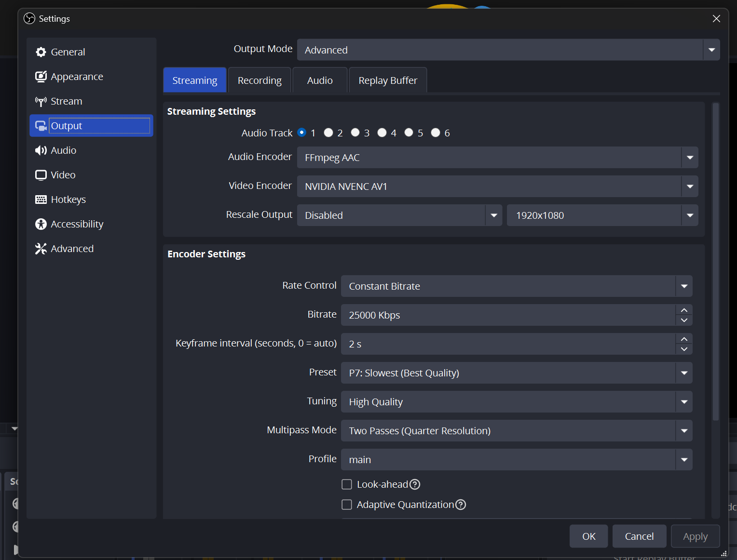Click the Look-ahead help question mark icon
This screenshot has height=560, width=737.
click(415, 484)
